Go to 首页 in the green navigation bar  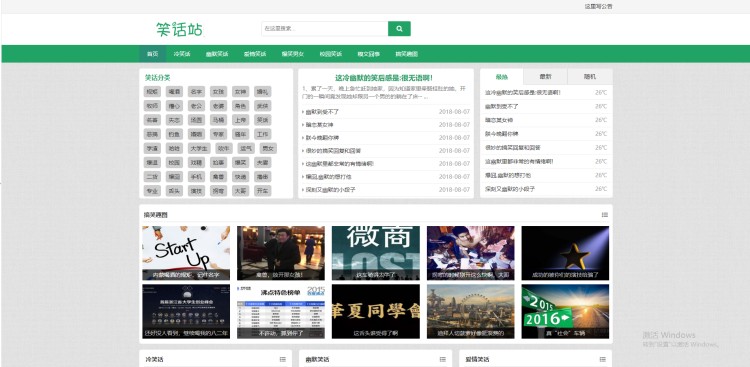(x=152, y=54)
